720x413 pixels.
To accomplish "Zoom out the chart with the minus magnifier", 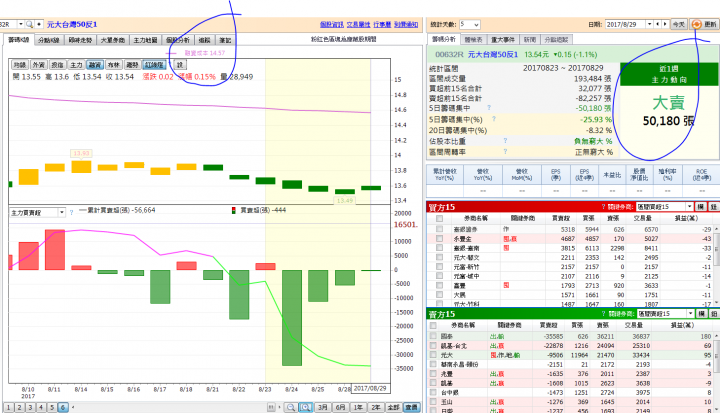I will click(291, 407).
